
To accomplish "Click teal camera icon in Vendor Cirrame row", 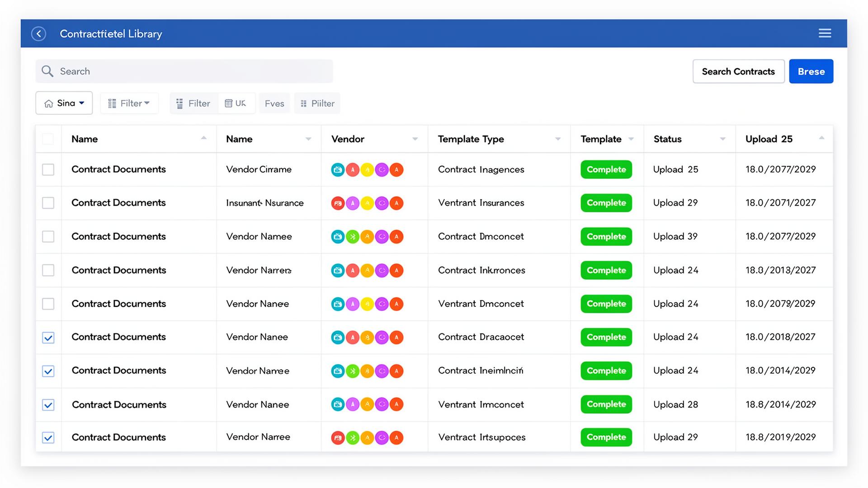I will tap(338, 170).
